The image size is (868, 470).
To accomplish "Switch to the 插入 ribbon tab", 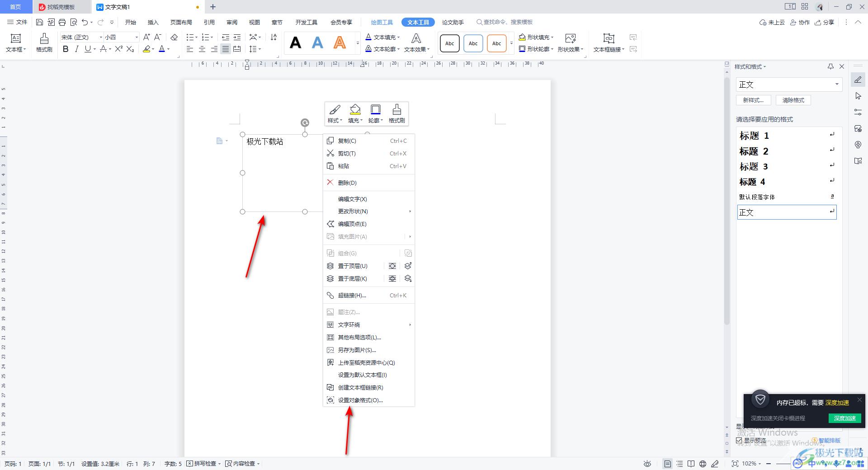I will point(153,22).
